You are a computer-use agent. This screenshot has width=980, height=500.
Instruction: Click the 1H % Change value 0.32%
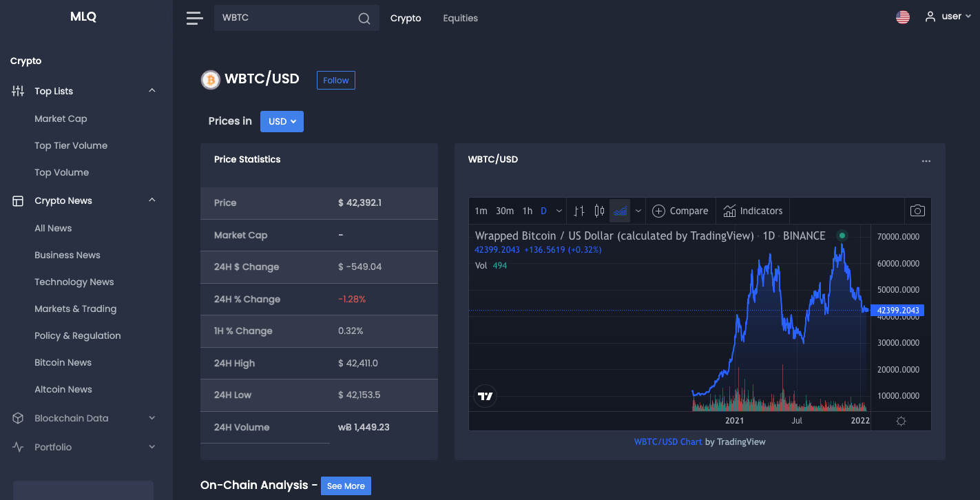point(351,331)
